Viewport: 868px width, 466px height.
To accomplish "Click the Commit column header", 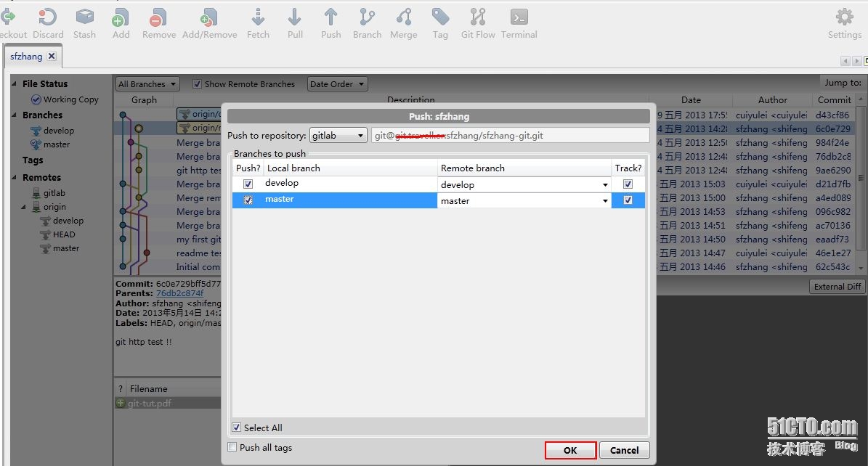I will 835,100.
